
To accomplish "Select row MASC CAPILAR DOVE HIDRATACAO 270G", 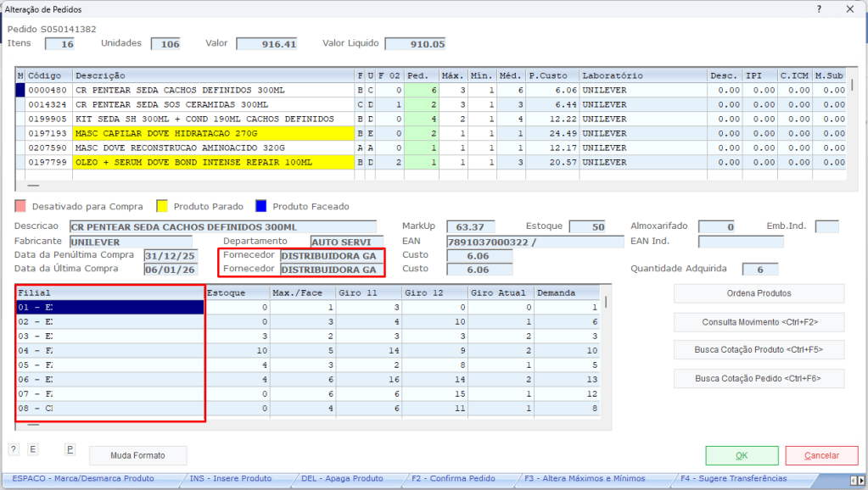I will [x=212, y=134].
